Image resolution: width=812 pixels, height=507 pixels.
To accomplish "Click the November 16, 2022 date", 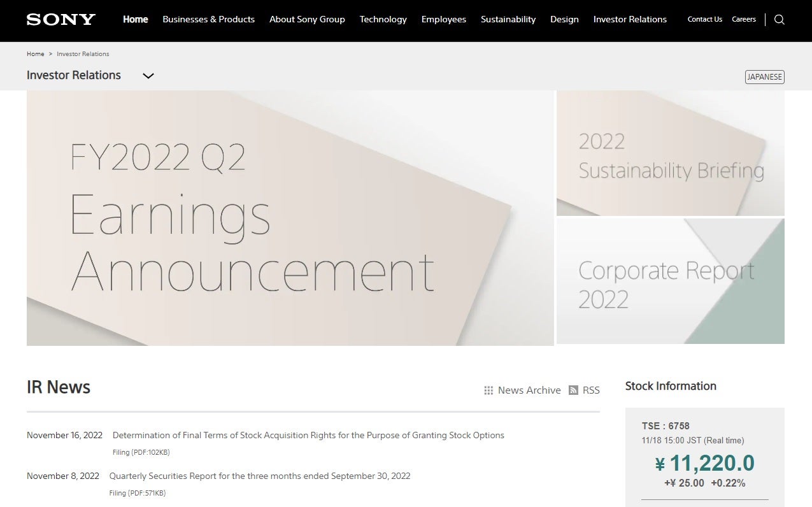I will point(64,435).
